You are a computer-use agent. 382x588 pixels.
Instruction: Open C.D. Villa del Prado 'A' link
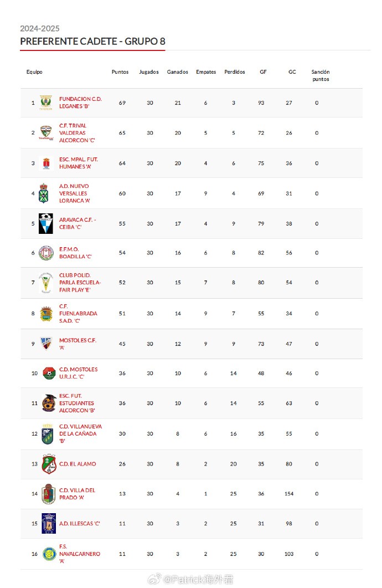click(x=77, y=494)
